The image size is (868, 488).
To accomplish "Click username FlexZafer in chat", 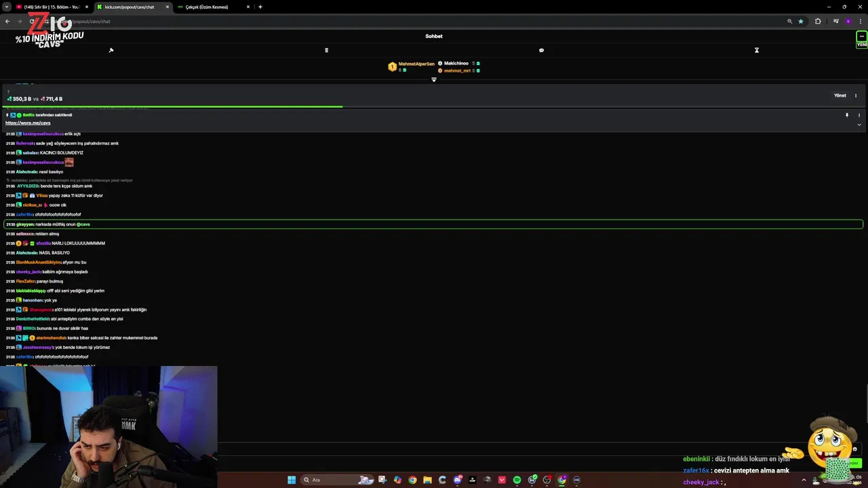I will 26,281.
